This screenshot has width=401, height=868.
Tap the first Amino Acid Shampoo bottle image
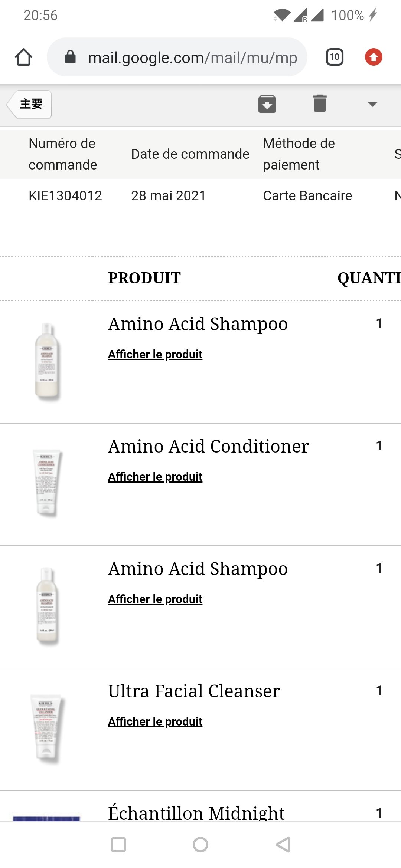click(47, 361)
